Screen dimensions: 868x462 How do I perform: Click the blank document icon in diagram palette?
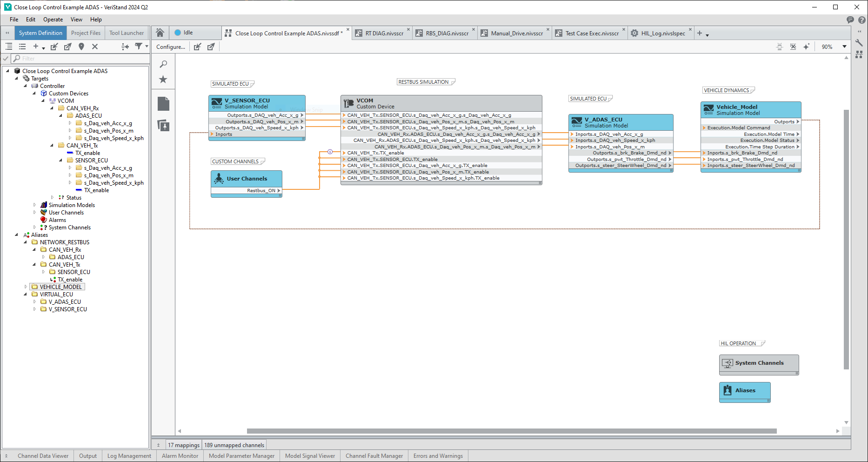pos(163,104)
